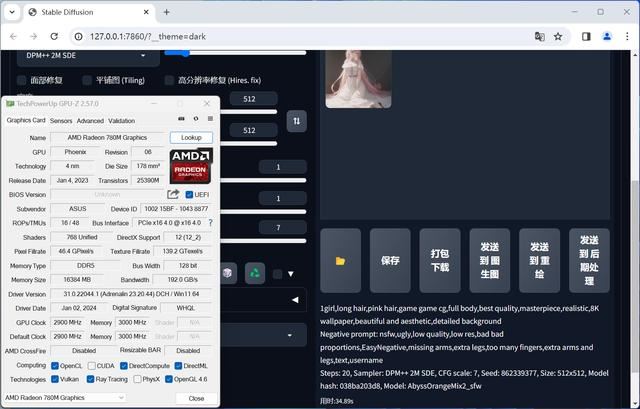Click the BIOS export share icon
The height and width of the screenshot is (409, 640).
coord(174,195)
